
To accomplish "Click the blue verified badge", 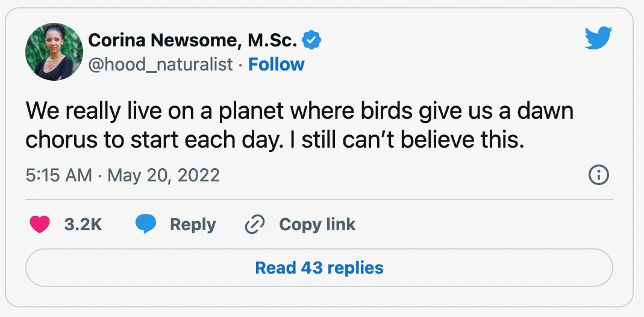I will click(311, 40).
